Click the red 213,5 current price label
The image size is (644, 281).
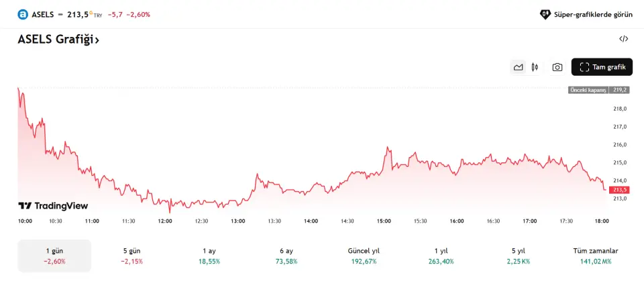pyautogui.click(x=619, y=190)
